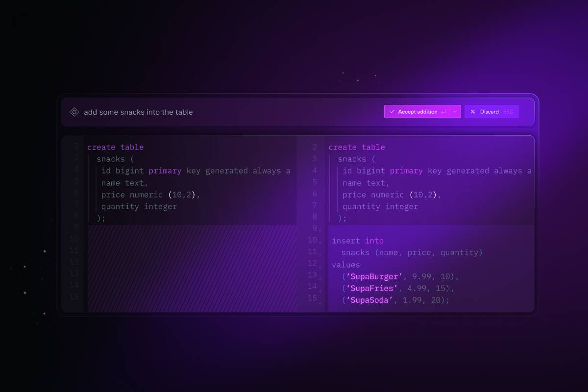The height and width of the screenshot is (392, 588).
Task: Open the Accept addition dropdown chevron
Action: 455,111
